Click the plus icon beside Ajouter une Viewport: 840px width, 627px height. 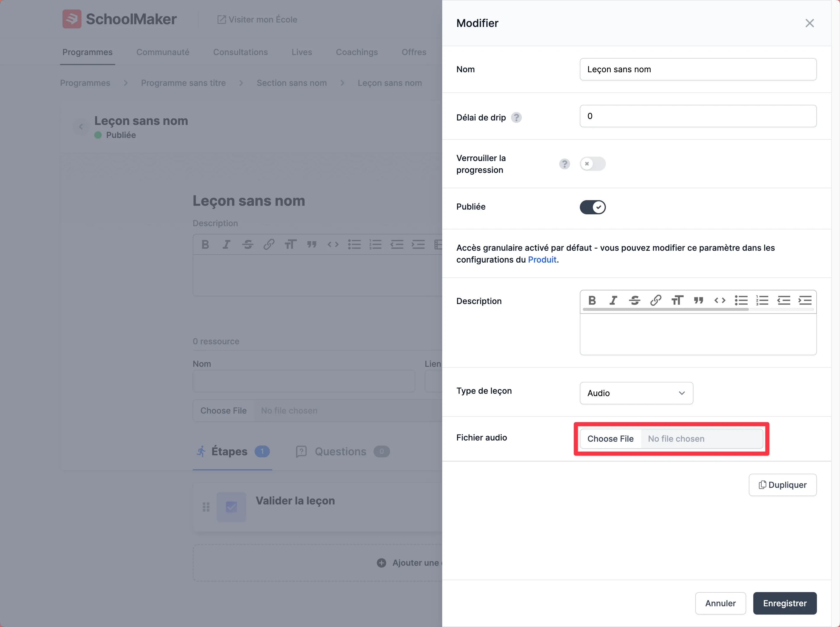tap(381, 563)
